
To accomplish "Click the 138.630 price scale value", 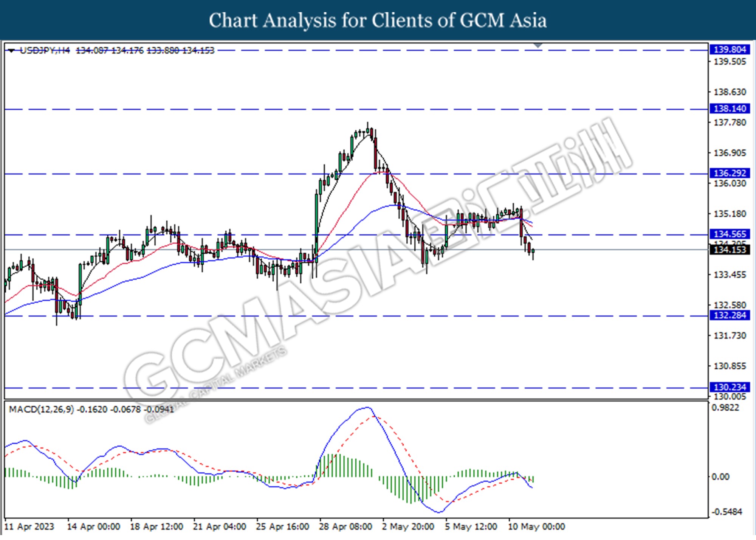I will click(x=730, y=92).
